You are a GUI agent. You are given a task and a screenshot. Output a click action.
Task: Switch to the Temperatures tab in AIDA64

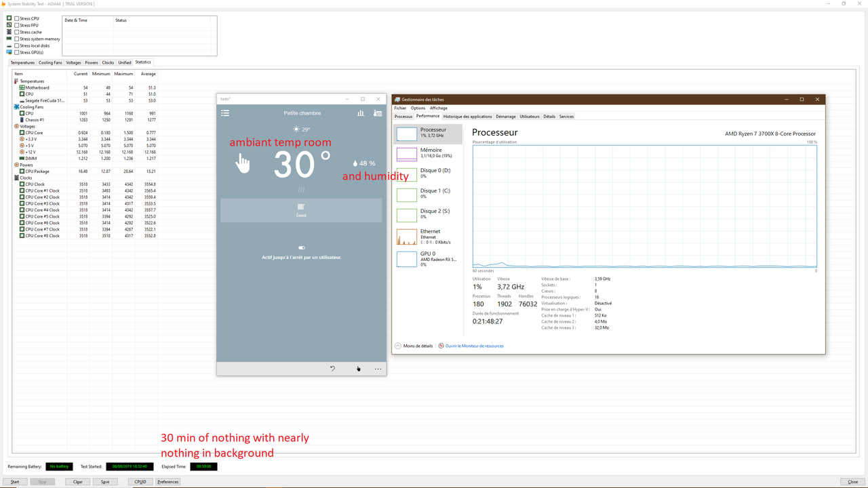(22, 62)
